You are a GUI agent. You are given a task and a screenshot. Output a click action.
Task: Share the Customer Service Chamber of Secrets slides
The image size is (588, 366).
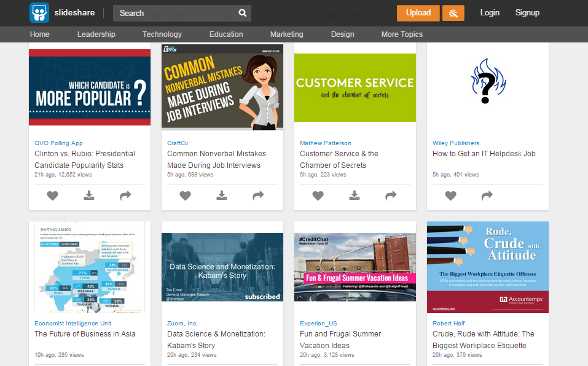click(391, 196)
